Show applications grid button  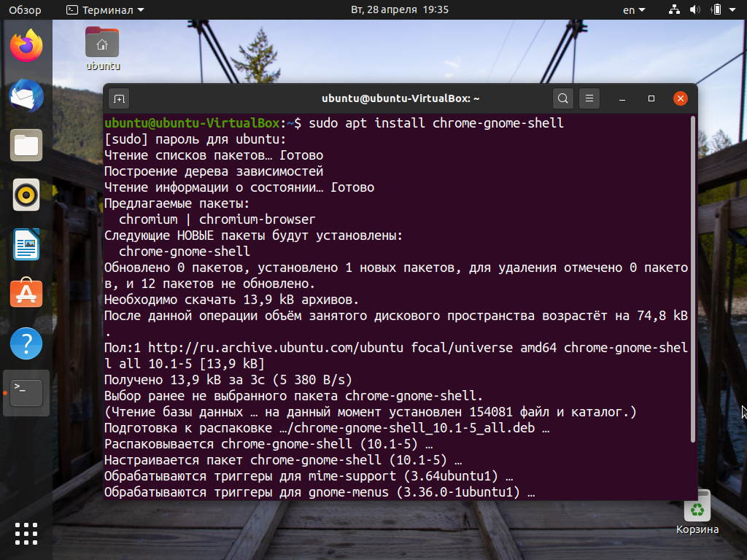coord(26,534)
